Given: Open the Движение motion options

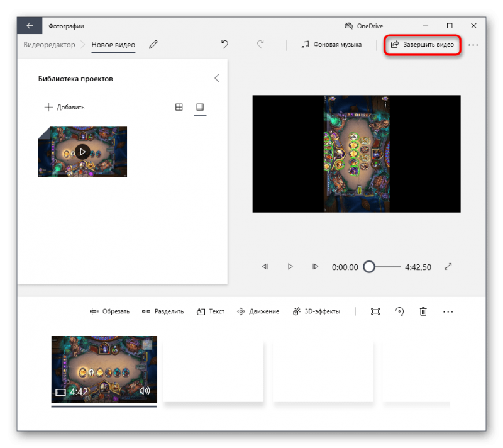Looking at the screenshot, I should click(x=258, y=311).
